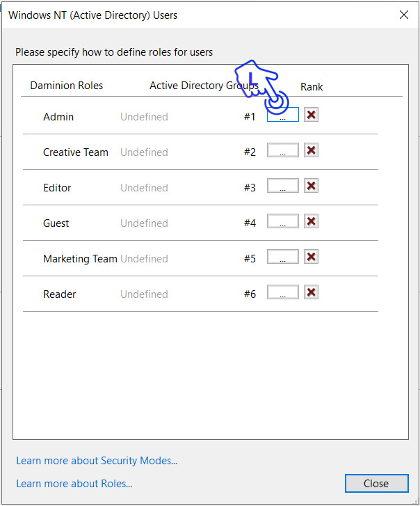Viewport: 420px width, 506px height.
Task: Click the ellipsis button for Editor
Action: click(283, 187)
